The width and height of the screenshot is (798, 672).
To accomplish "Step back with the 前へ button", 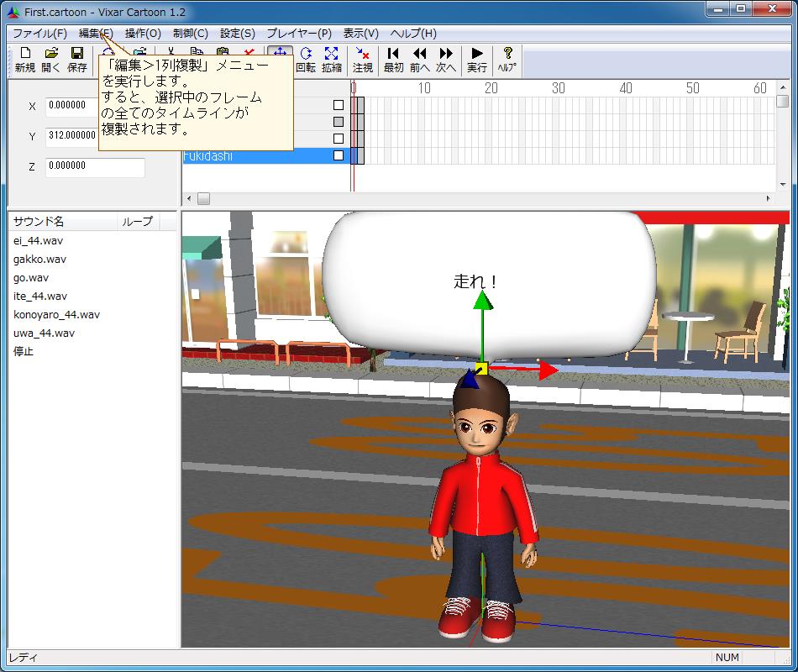I will [x=420, y=60].
